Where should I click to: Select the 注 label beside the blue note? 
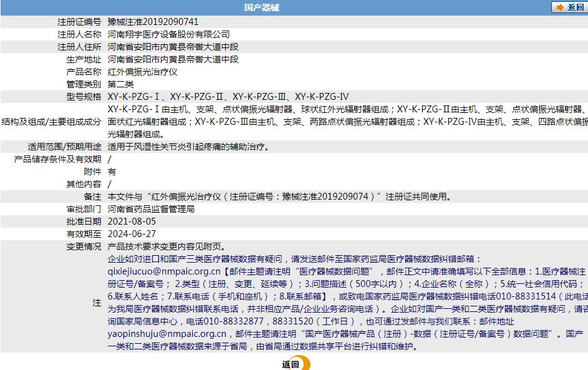pyautogui.click(x=97, y=303)
